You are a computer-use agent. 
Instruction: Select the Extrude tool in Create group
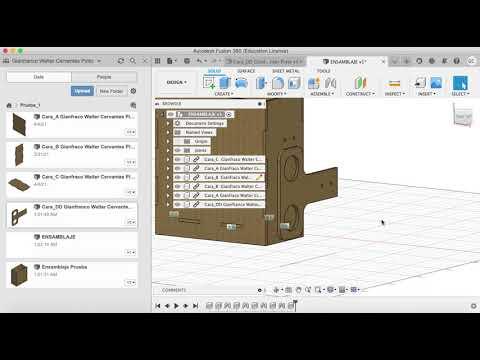(225, 83)
